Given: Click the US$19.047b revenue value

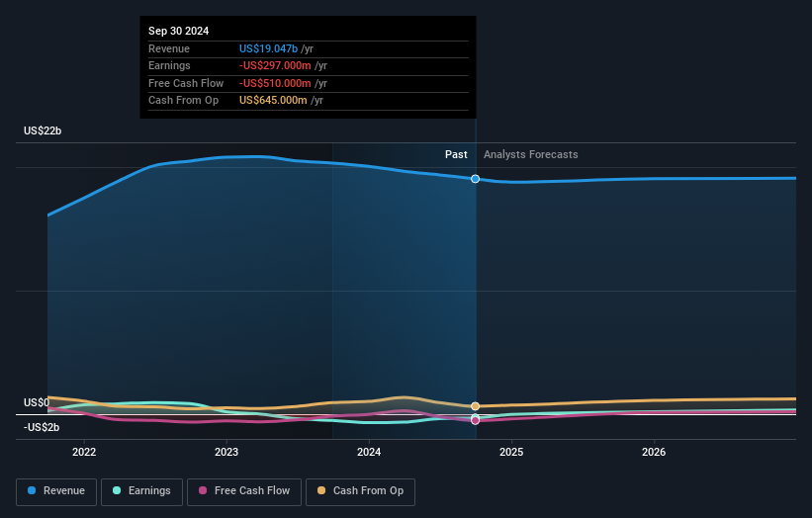Looking at the screenshot, I should click(x=268, y=48).
